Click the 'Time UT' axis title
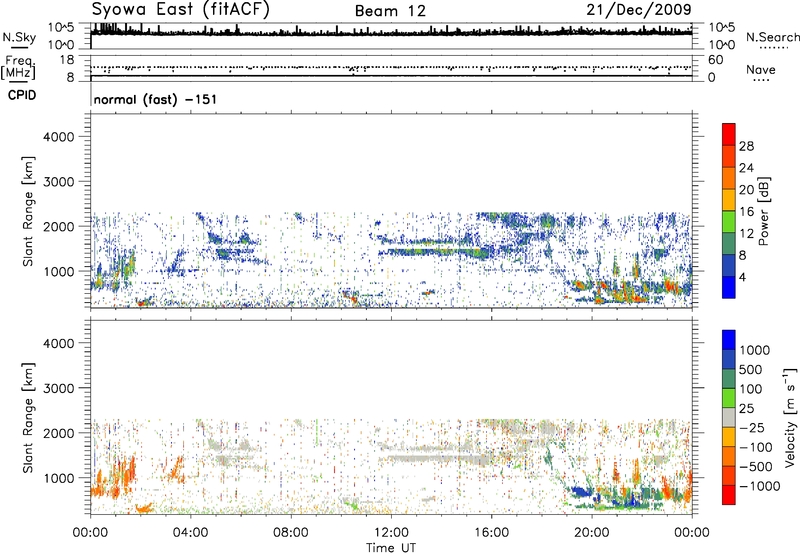 [391, 548]
